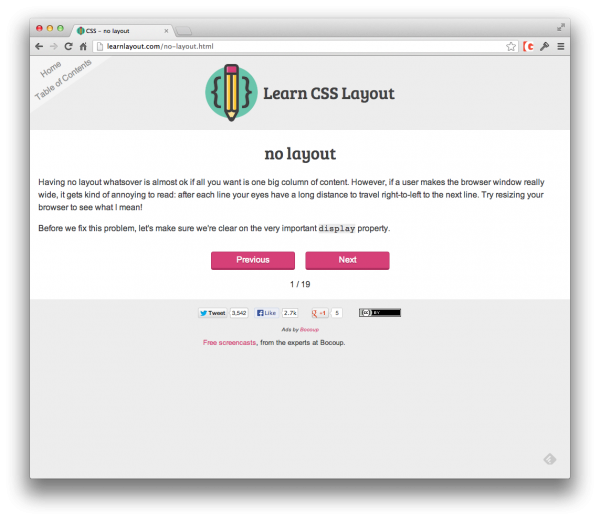600x520 pixels.
Task: Click the Facebook Like button
Action: point(267,313)
